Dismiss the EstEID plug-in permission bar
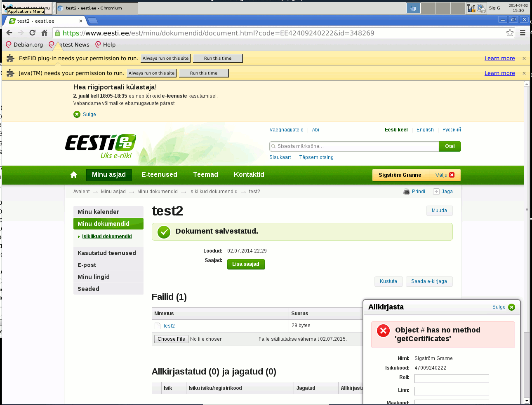Screen dimensions: 532x405 (x=524, y=59)
